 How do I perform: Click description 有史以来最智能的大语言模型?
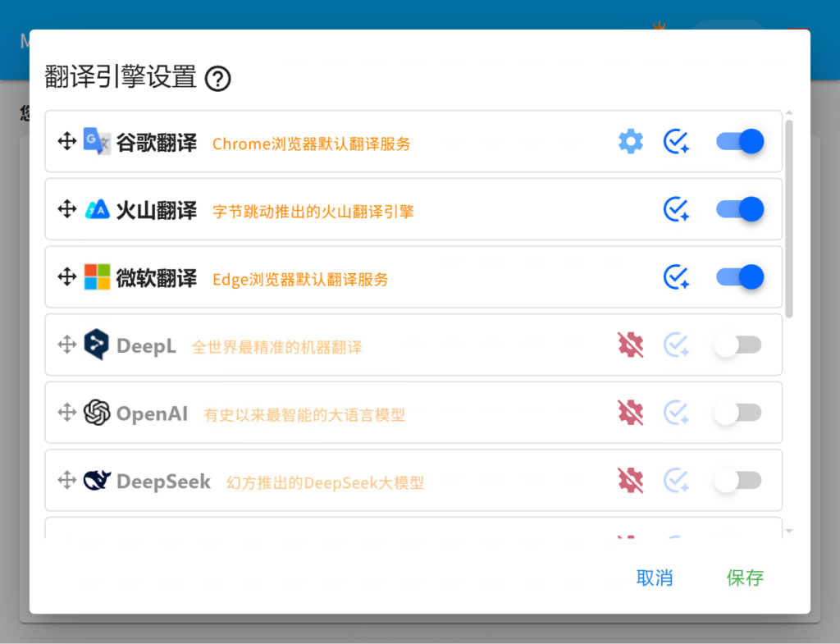pyautogui.click(x=304, y=414)
